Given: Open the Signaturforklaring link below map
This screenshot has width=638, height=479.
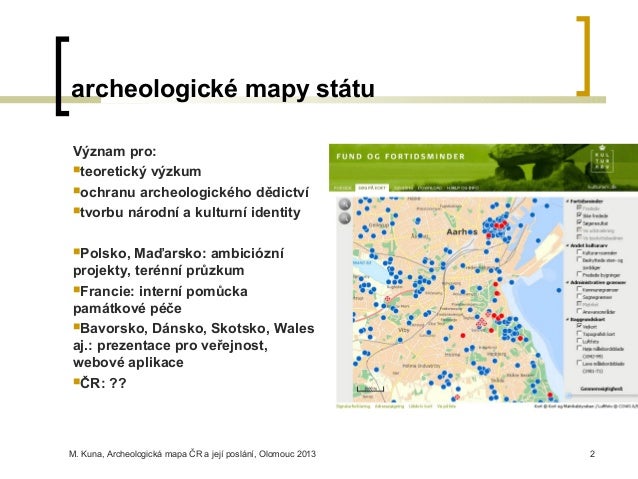Looking at the screenshot, I should pyautogui.click(x=353, y=406).
